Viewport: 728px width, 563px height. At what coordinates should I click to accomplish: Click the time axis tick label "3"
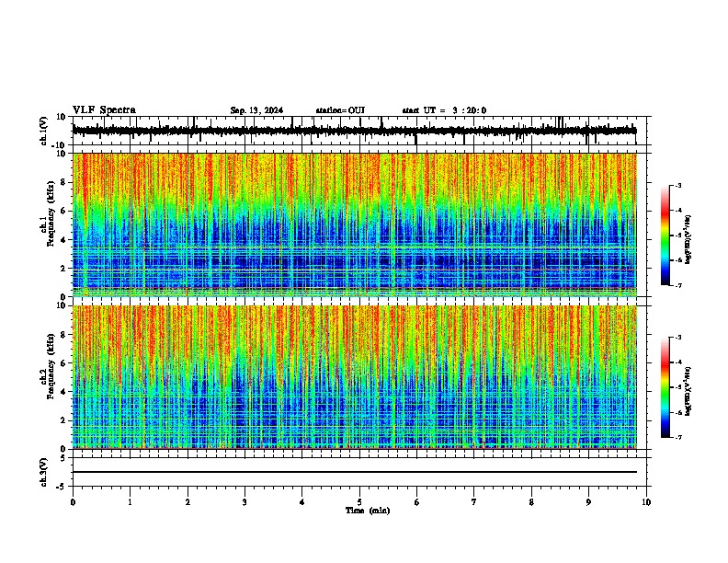(x=245, y=502)
